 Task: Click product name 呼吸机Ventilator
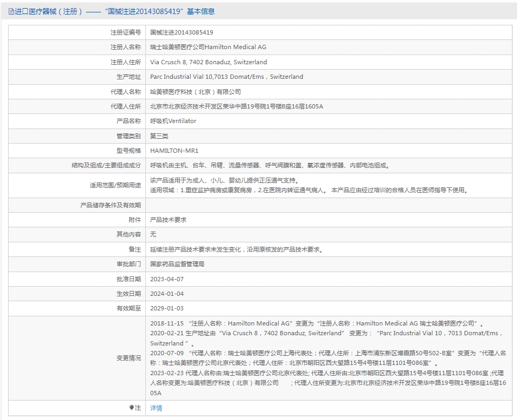(173, 121)
